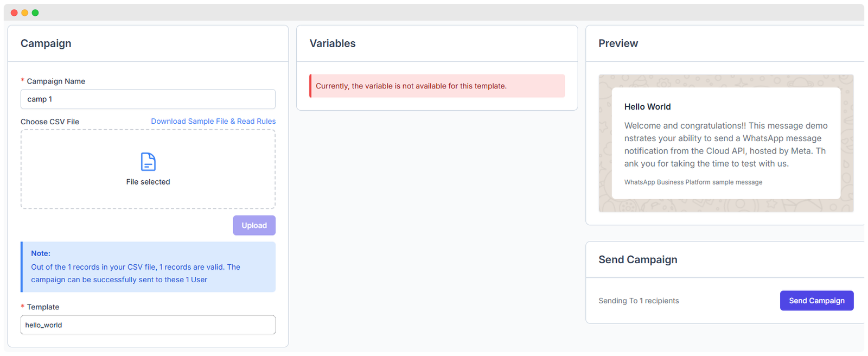The image size is (868, 356).
Task: Open the Preview section
Action: coord(618,43)
